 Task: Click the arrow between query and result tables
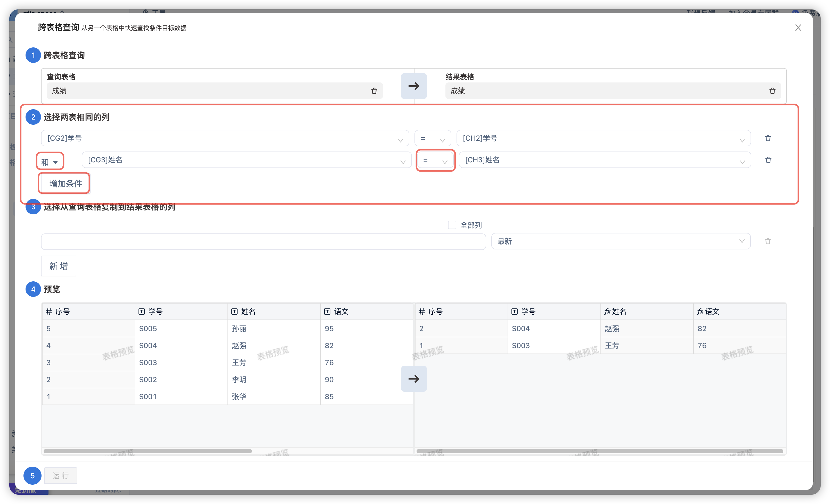414,86
